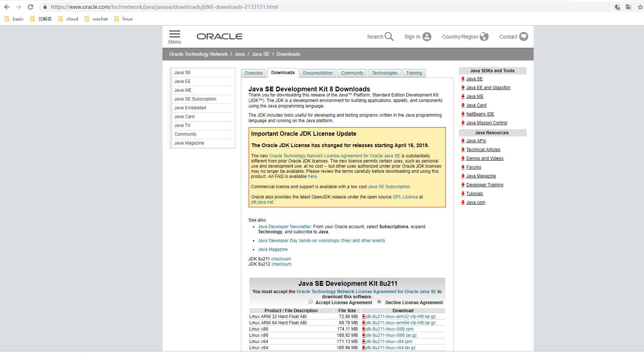Click Oracle Technology Network breadcrumb
644x354 pixels.
[x=198, y=54]
